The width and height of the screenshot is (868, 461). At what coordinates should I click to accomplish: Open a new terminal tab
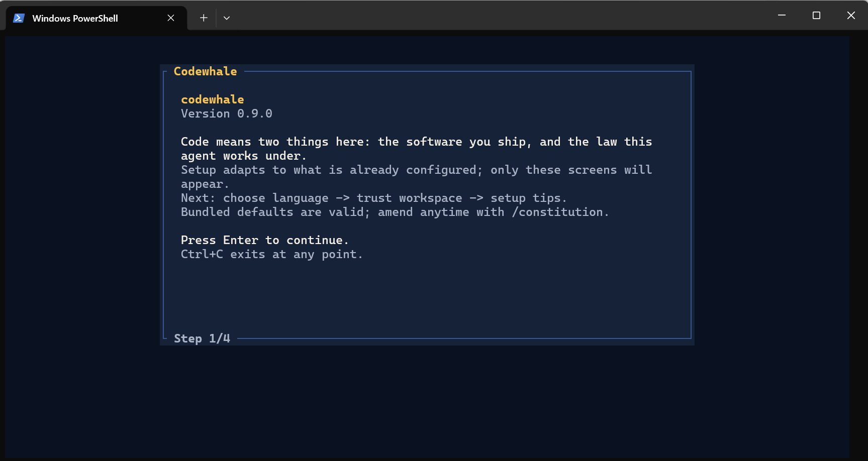204,18
